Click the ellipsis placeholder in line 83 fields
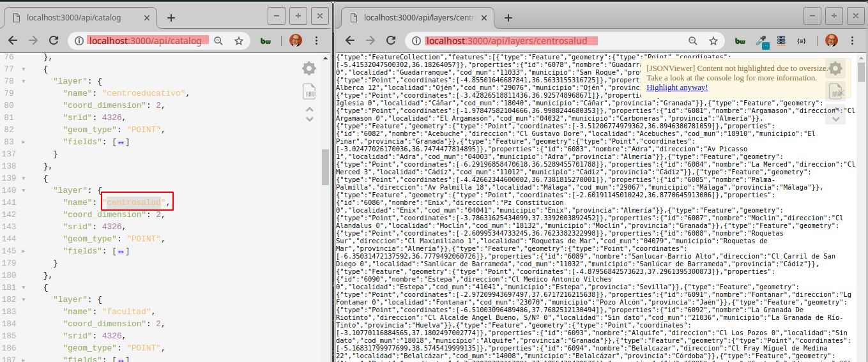The image size is (868, 362). pos(120,142)
